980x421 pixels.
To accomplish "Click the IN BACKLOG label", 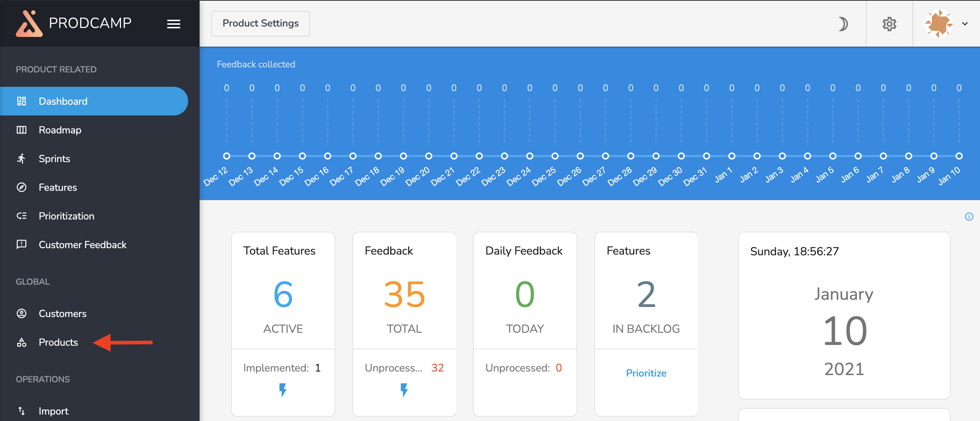I will click(646, 329).
